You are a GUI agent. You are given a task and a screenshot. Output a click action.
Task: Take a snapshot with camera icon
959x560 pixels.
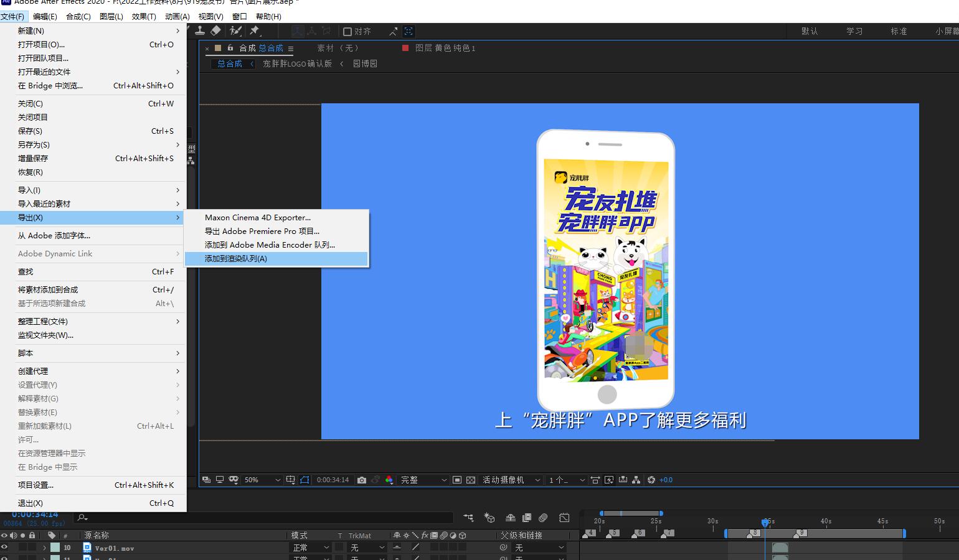pyautogui.click(x=362, y=480)
